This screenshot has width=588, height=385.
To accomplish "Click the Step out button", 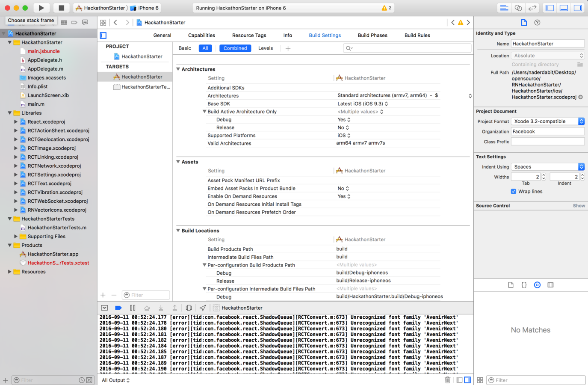I will click(174, 308).
